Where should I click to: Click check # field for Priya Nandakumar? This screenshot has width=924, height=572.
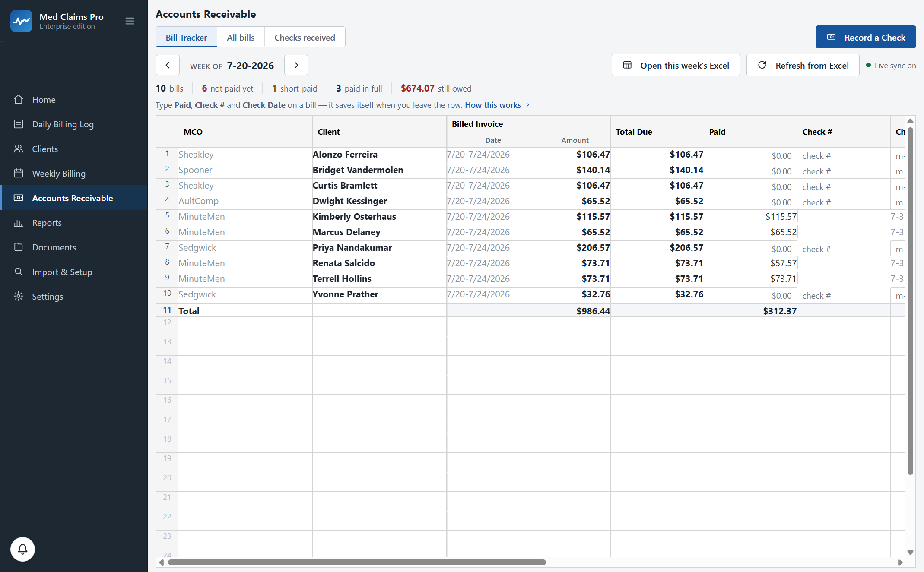coord(844,249)
